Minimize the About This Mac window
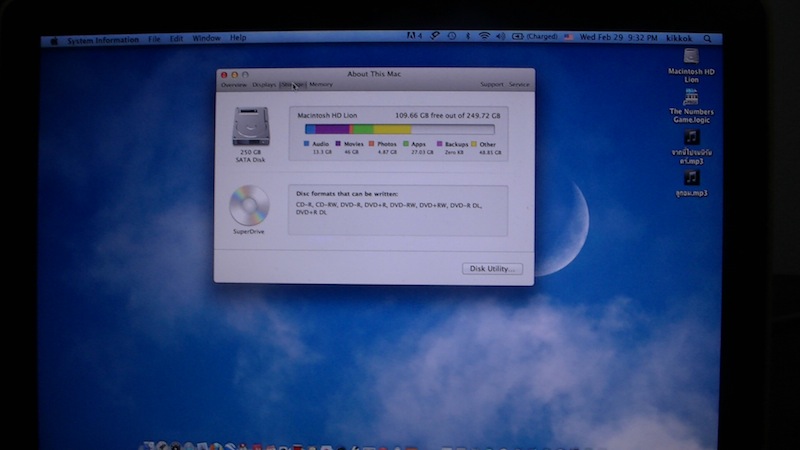Viewport: 800px width, 450px height. click(x=235, y=74)
